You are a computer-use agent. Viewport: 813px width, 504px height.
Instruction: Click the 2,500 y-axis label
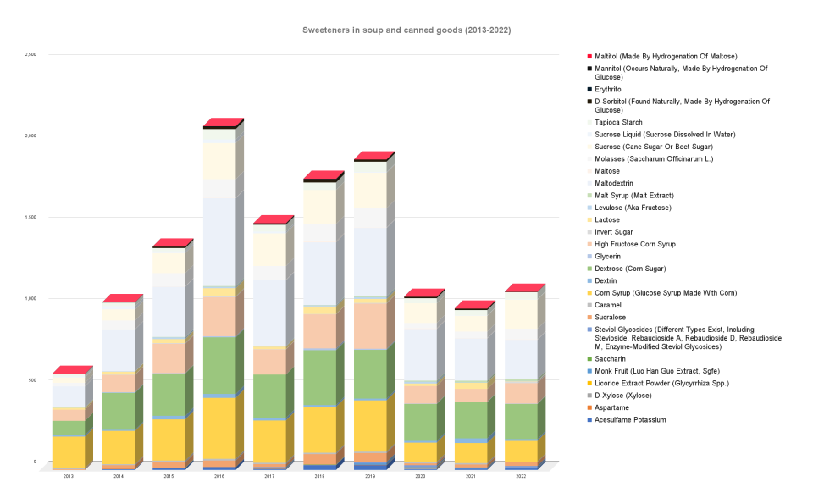pos(30,54)
